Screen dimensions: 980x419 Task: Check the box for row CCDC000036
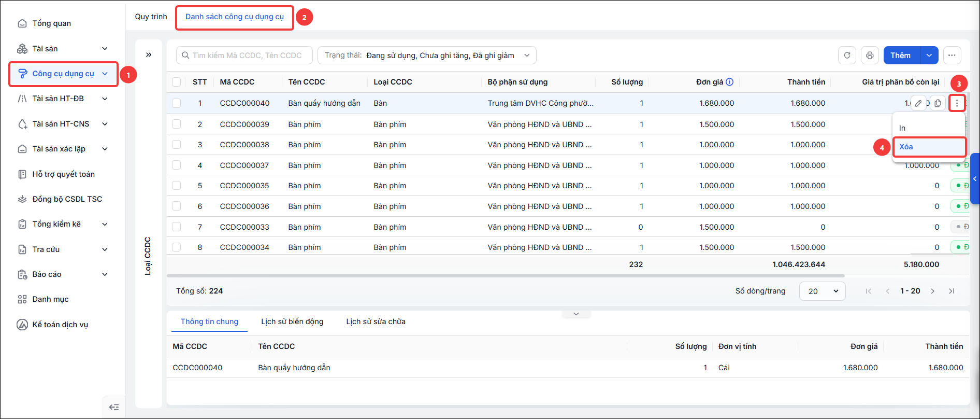click(177, 206)
